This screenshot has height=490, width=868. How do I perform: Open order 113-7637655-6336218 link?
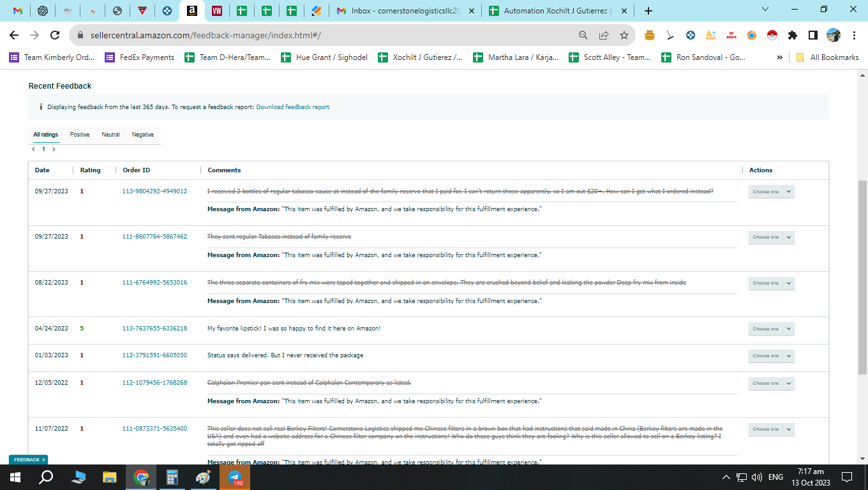coord(154,329)
